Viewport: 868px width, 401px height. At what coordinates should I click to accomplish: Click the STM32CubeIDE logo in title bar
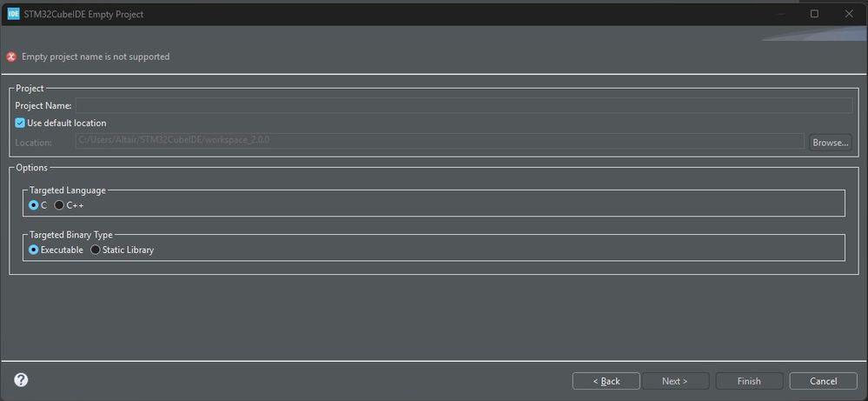tap(14, 15)
